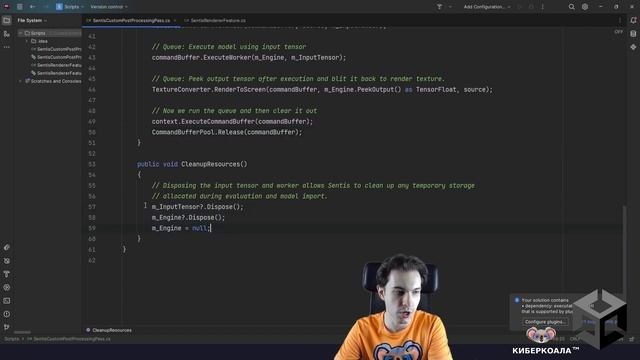
Task: Place cursor on 'm_Engine = null;' line
Action: pos(181,228)
